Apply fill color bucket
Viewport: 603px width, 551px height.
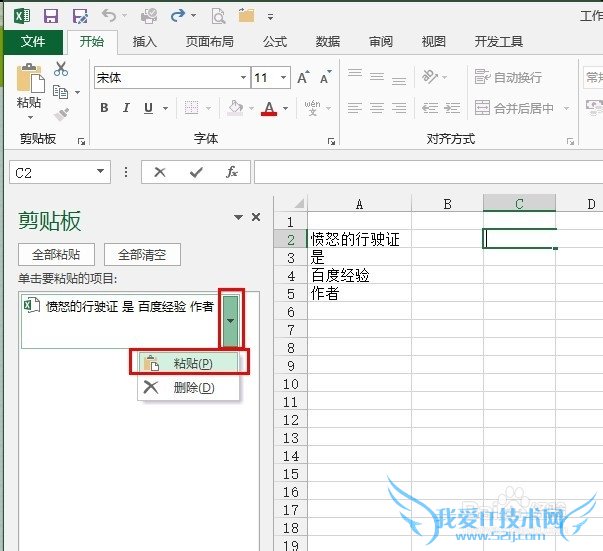pos(235,108)
